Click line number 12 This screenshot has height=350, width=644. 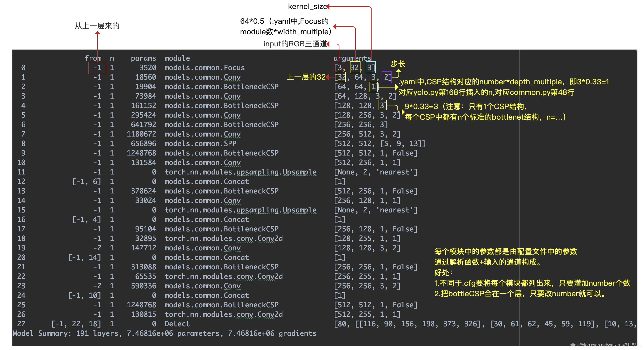21,182
